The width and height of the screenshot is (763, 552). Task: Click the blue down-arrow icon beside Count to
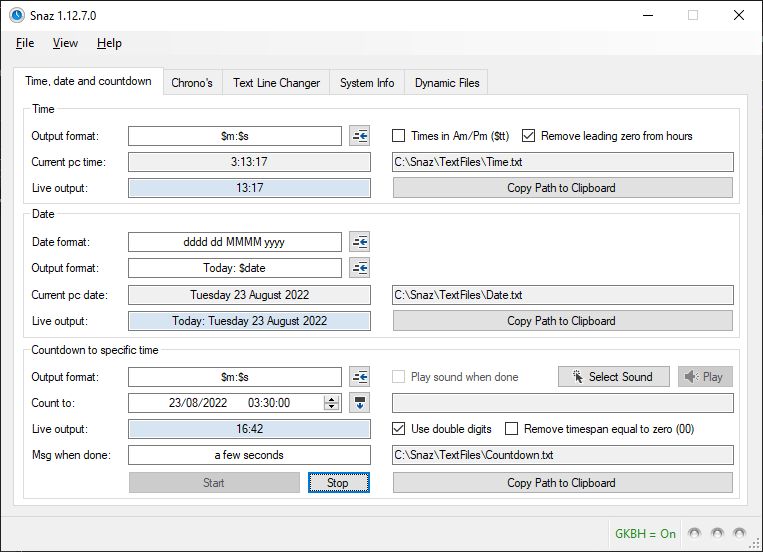point(360,403)
